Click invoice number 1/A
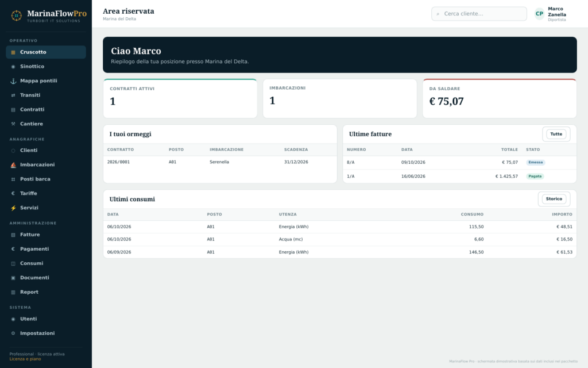The height and width of the screenshot is (368, 588). pyautogui.click(x=351, y=177)
